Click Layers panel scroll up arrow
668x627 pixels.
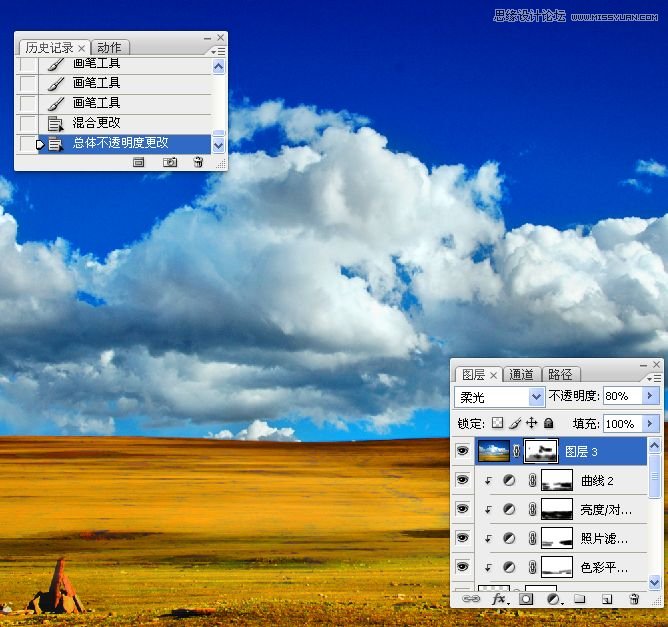coord(654,446)
